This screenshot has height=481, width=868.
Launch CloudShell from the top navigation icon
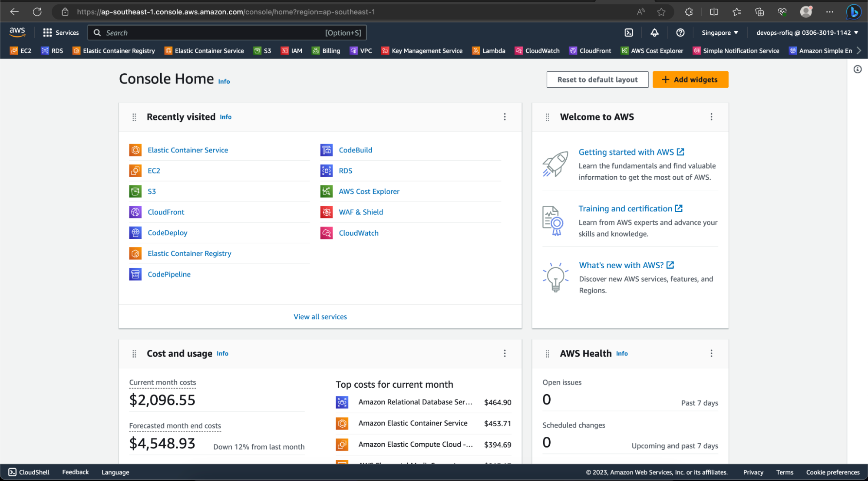(x=628, y=33)
